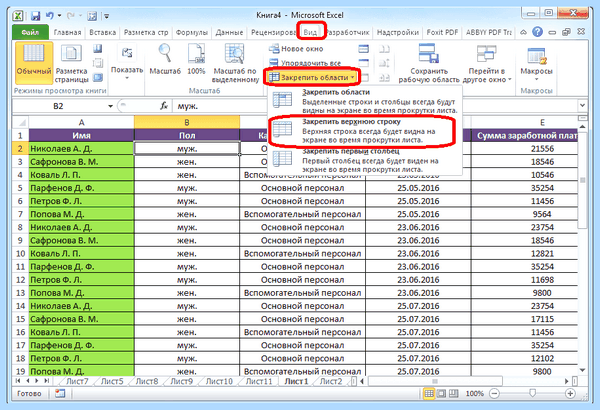This screenshot has width=600, height=410.
Task: Click the macro record icon in status bar
Action: pyautogui.click(x=60, y=393)
